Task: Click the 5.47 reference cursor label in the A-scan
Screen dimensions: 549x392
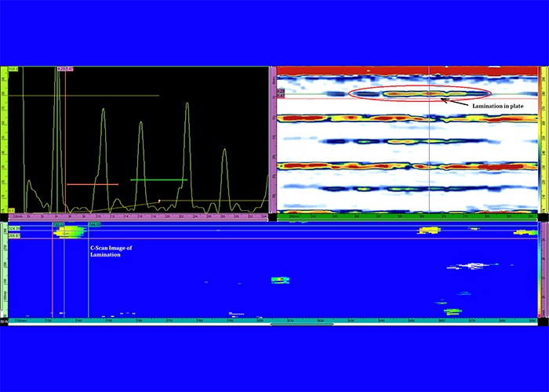Action: point(69,69)
